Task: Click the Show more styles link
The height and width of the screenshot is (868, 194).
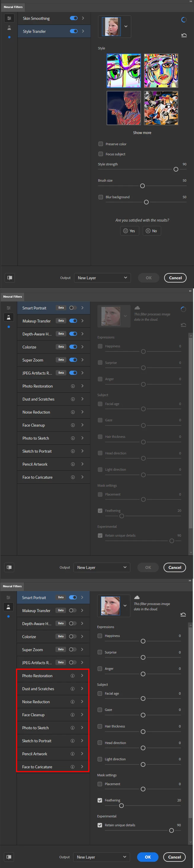Action: click(142, 133)
